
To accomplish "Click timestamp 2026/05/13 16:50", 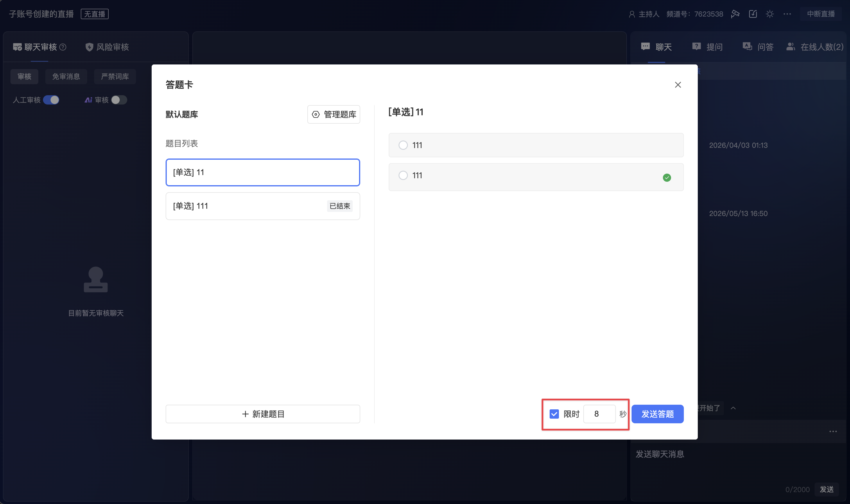I will click(x=738, y=214).
